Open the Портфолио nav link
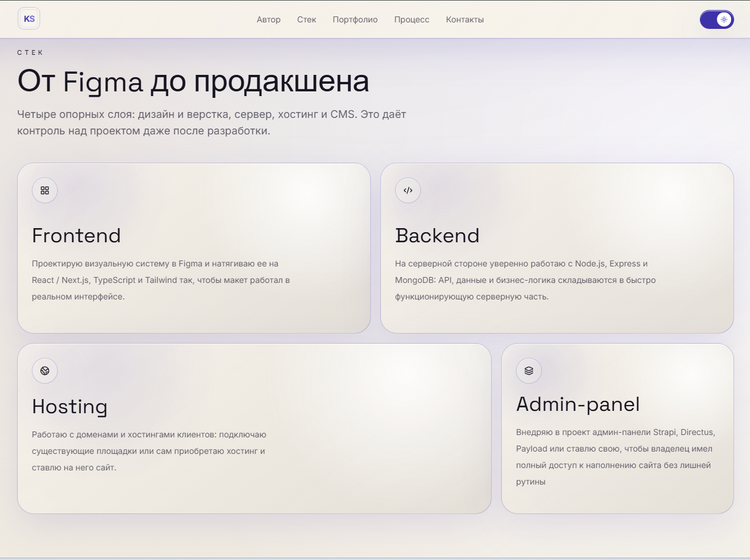This screenshot has height=560, width=750. pos(355,19)
